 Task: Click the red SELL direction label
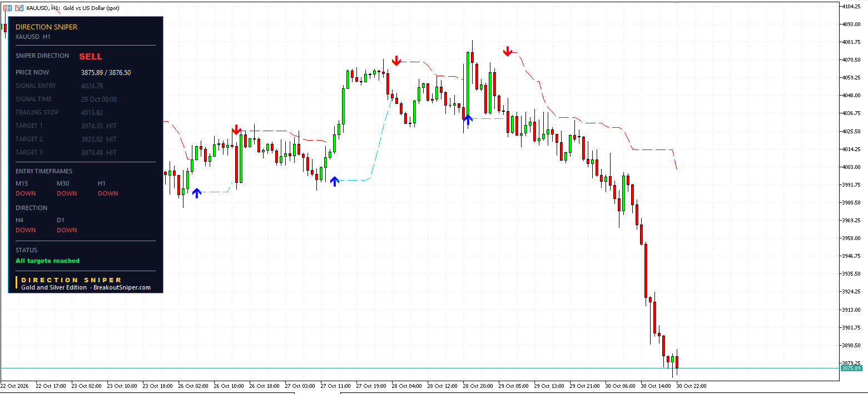click(x=91, y=56)
